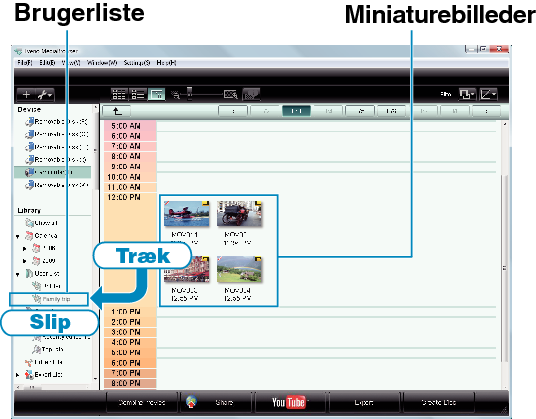The width and height of the screenshot is (536, 419).
Task: Upload using the YouTube button
Action: (x=289, y=402)
